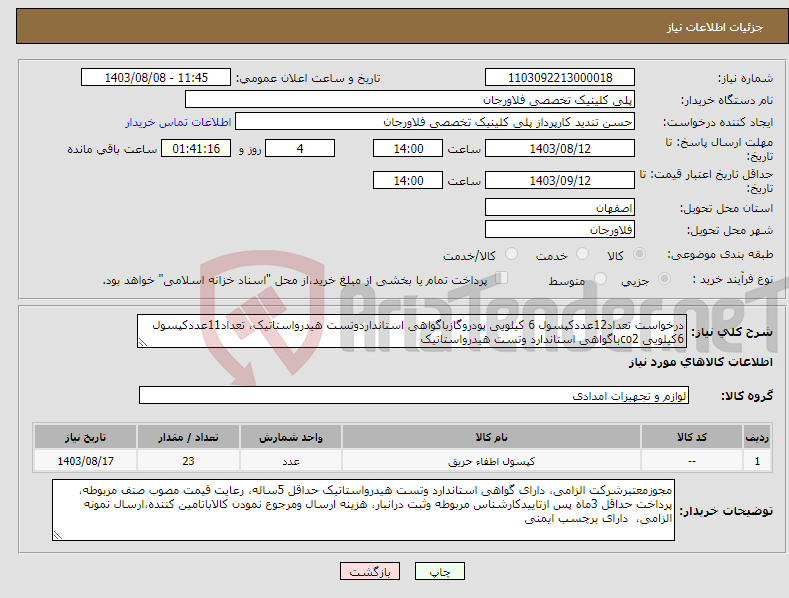Click the گروه کالا label
The width and height of the screenshot is (789, 598).
point(747,396)
